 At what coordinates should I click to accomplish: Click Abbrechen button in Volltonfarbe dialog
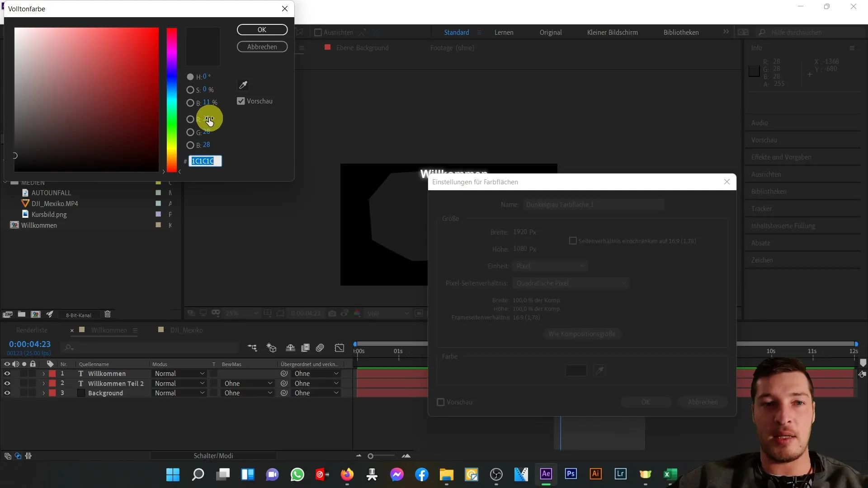tap(262, 47)
